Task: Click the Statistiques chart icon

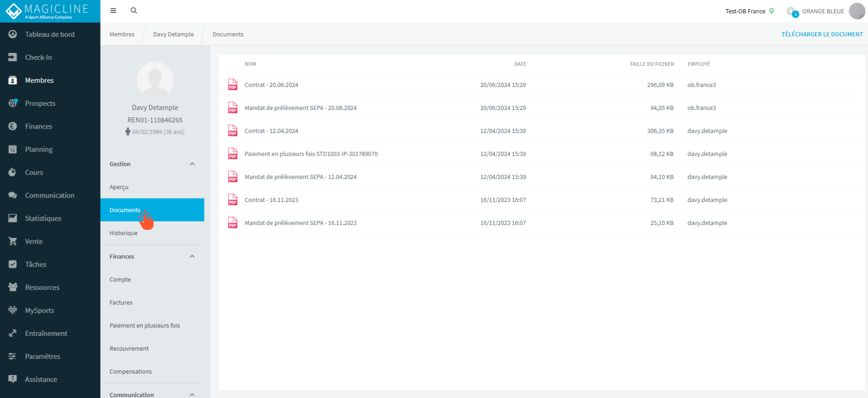Action: pos(12,218)
